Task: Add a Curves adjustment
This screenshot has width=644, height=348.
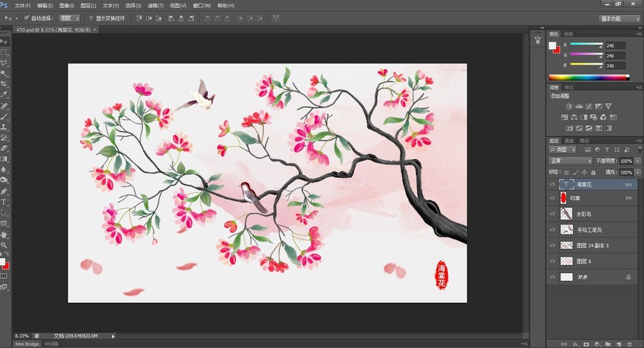Action: click(x=589, y=106)
